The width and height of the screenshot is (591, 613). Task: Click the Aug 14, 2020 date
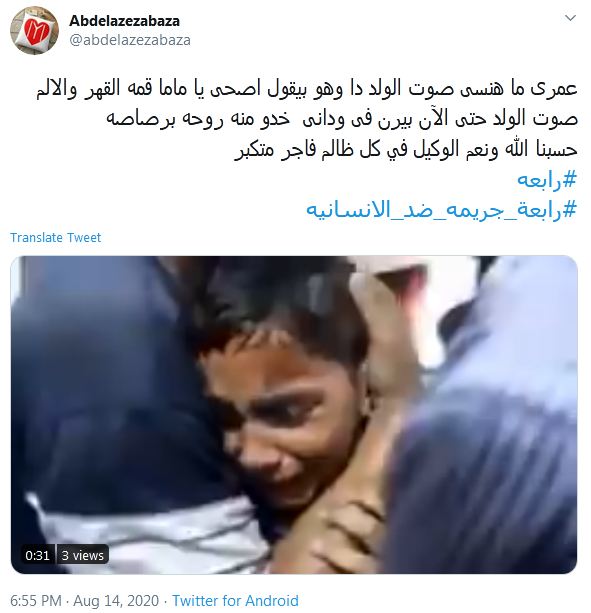pyautogui.click(x=116, y=600)
